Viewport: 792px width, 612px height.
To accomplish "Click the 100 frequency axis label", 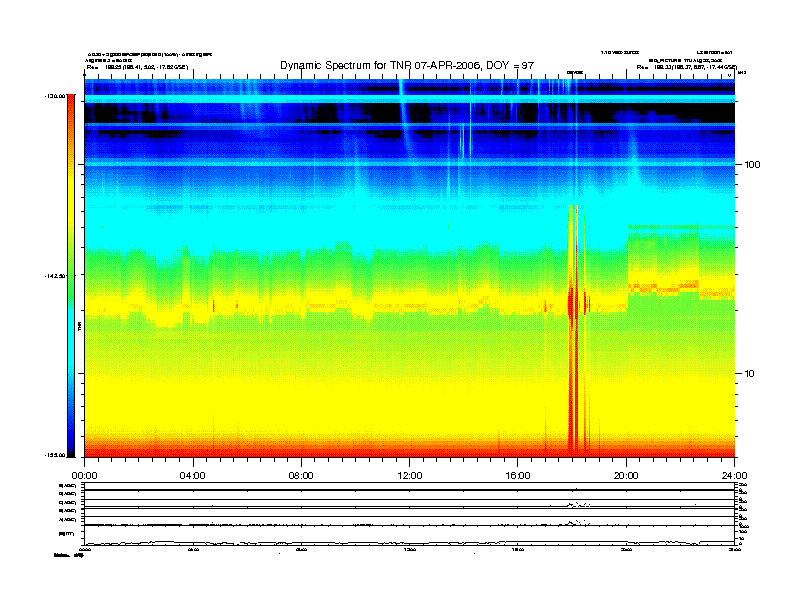I will [x=752, y=165].
